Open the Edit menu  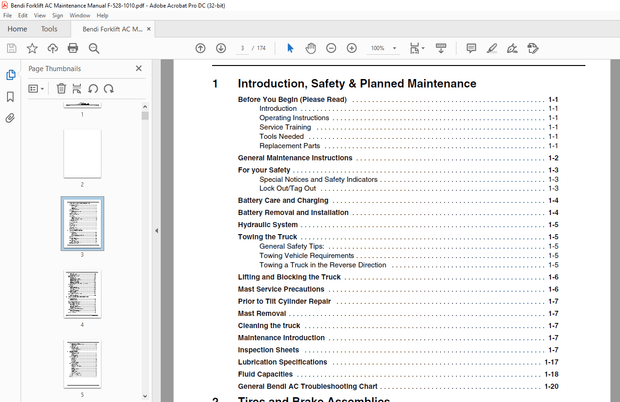tap(23, 15)
